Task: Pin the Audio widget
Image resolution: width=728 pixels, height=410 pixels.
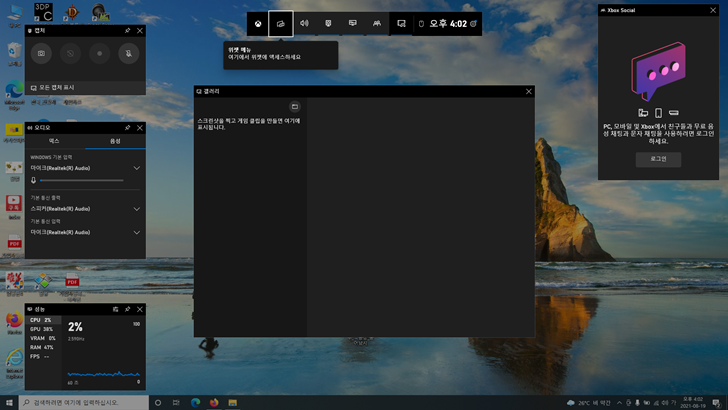Action: tap(127, 128)
